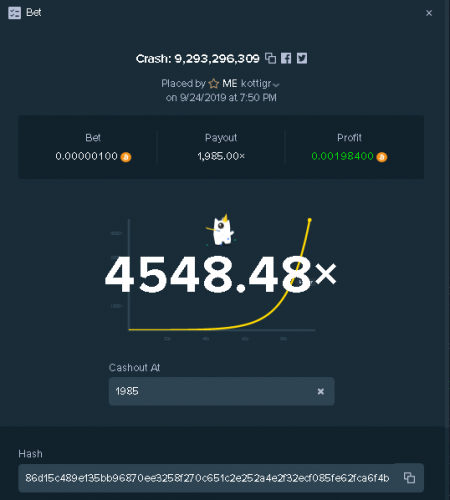
Task: Click the yellow endpoint of crash curve
Action: (x=310, y=220)
